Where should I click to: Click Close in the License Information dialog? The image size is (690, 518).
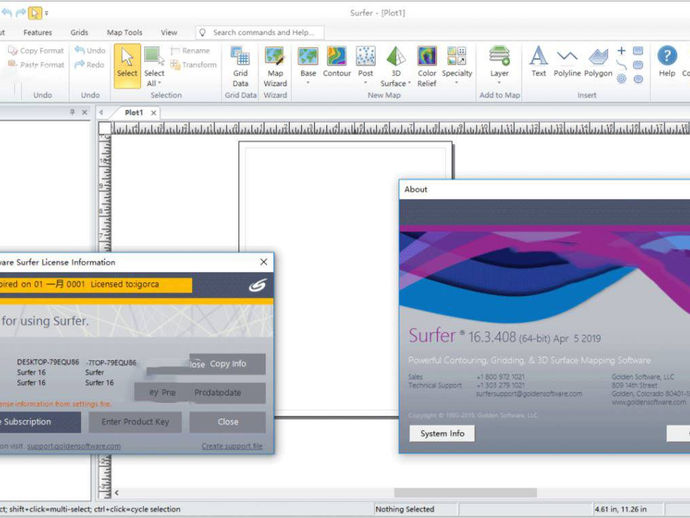[x=228, y=422]
